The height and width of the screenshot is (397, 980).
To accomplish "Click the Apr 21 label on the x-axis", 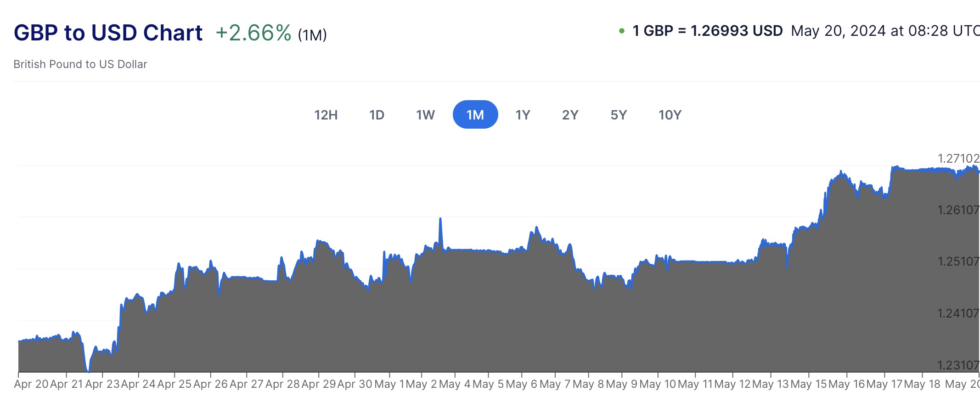I will tap(66, 384).
